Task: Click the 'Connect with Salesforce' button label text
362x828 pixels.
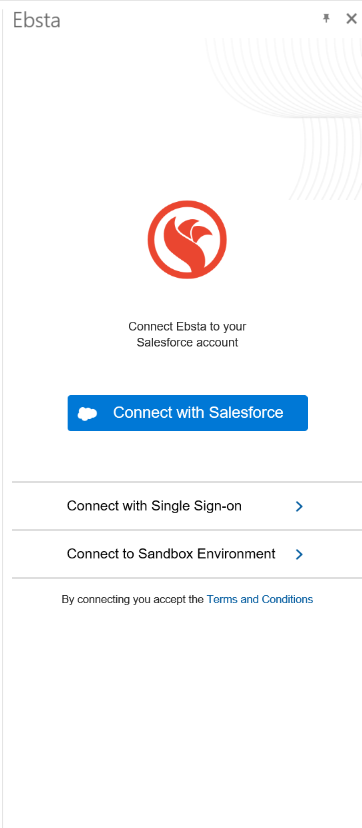Action: (198, 412)
